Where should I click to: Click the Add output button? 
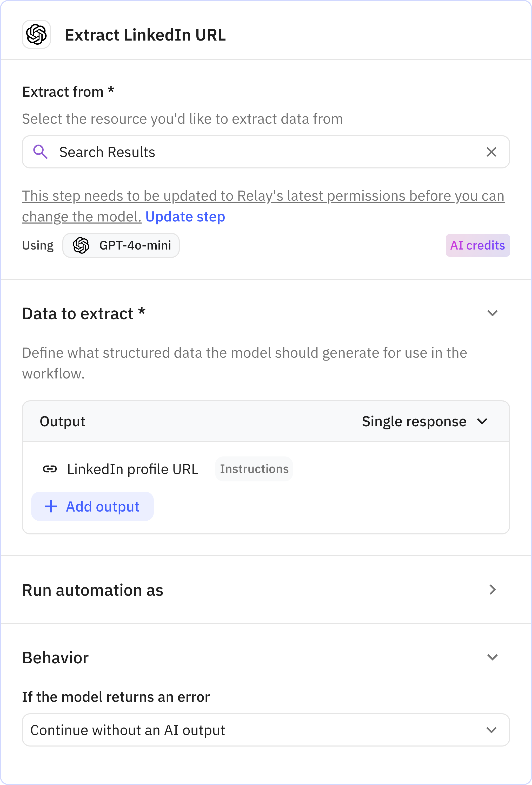click(x=92, y=506)
